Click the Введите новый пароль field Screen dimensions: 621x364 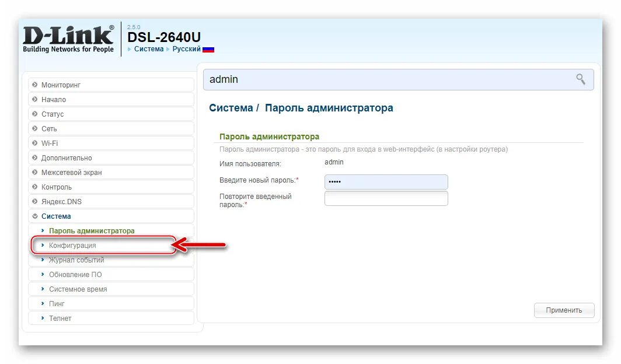[x=386, y=182]
